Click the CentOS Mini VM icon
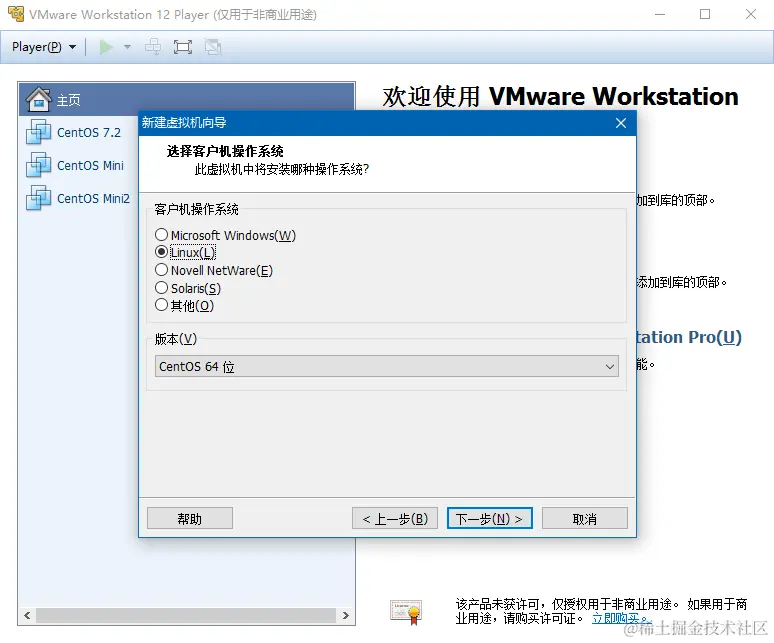The height and width of the screenshot is (643, 774). [x=39, y=165]
